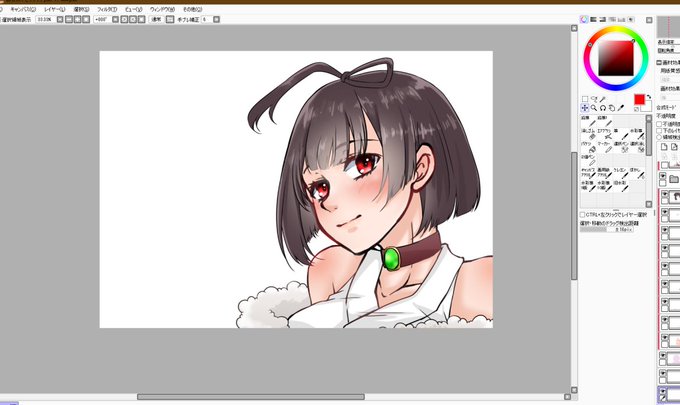Hide the layer with pink thumbnail
This screenshot has height=405, width=680.
662,355
